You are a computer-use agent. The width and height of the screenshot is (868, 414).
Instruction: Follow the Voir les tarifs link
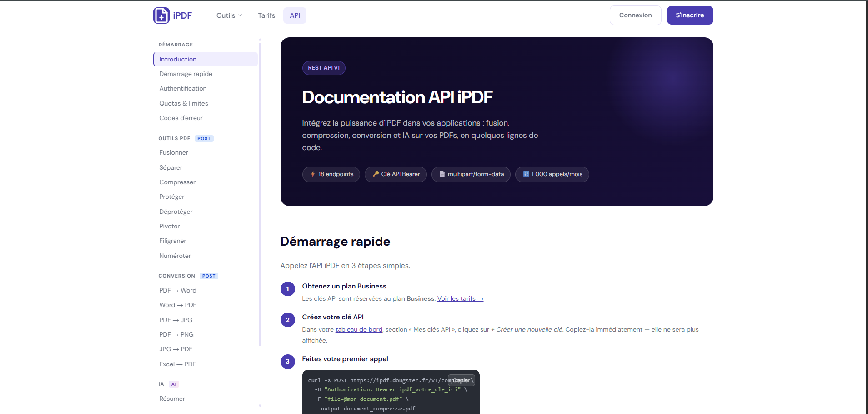click(x=460, y=299)
